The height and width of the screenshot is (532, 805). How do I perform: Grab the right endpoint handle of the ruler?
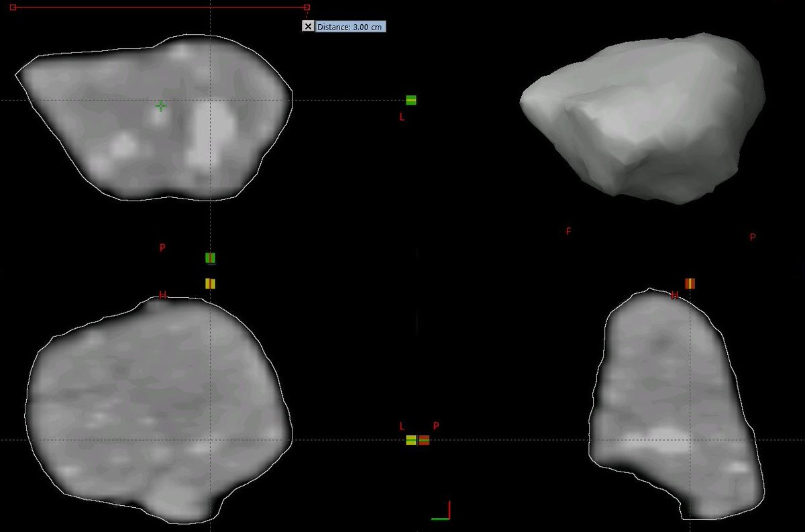coord(307,7)
